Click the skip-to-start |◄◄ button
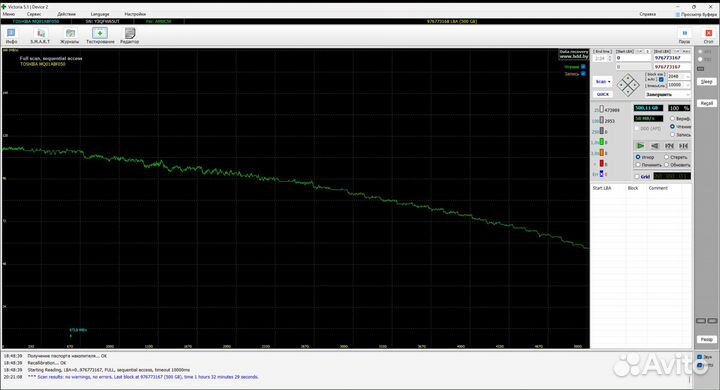This screenshot has width=720, height=390. [669, 146]
